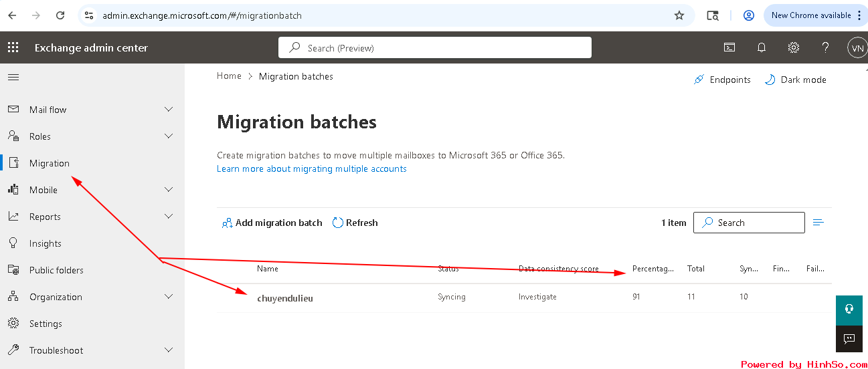Click the Organization icon in sidebar
The image size is (868, 369).
tap(13, 297)
